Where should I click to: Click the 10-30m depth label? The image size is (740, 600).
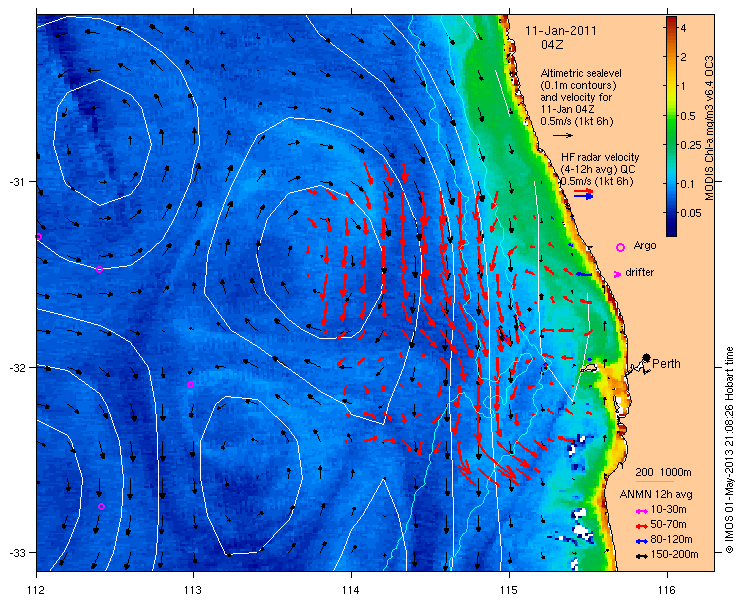(x=668, y=510)
